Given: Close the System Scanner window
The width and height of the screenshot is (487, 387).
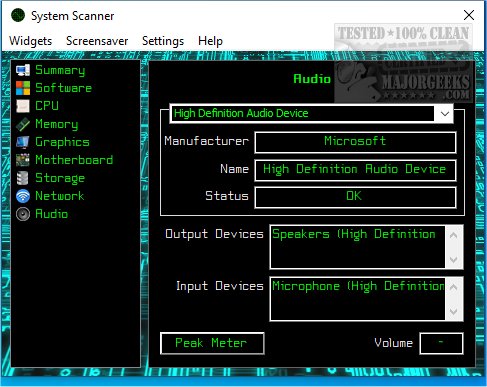Looking at the screenshot, I should [x=469, y=15].
